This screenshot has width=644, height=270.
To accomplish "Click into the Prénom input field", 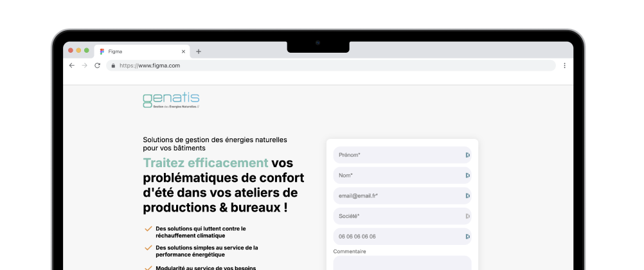I will 395,155.
